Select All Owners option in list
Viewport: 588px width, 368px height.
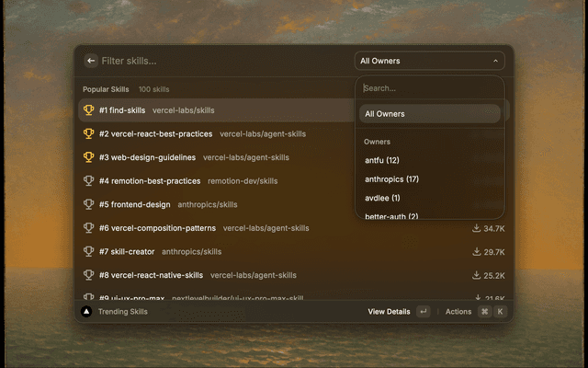point(429,114)
